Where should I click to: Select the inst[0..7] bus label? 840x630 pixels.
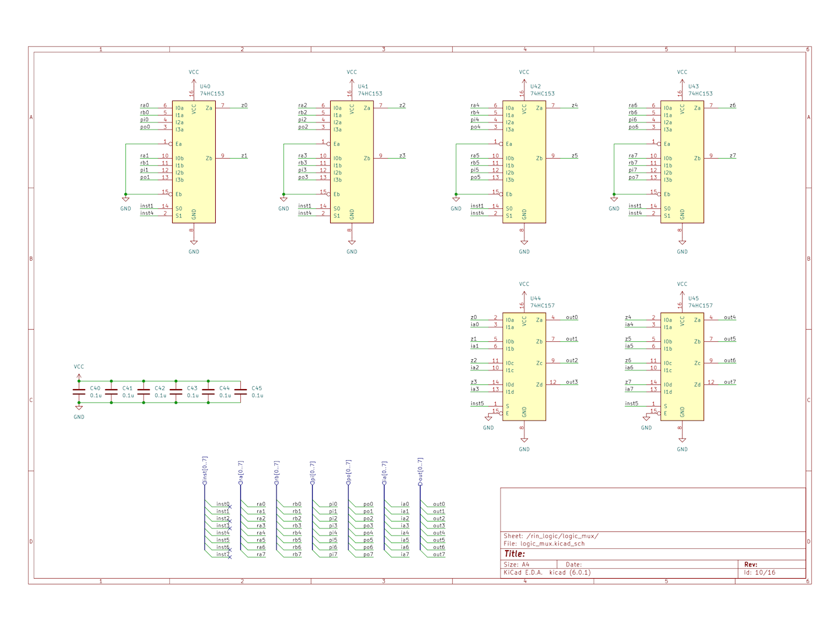(x=205, y=470)
